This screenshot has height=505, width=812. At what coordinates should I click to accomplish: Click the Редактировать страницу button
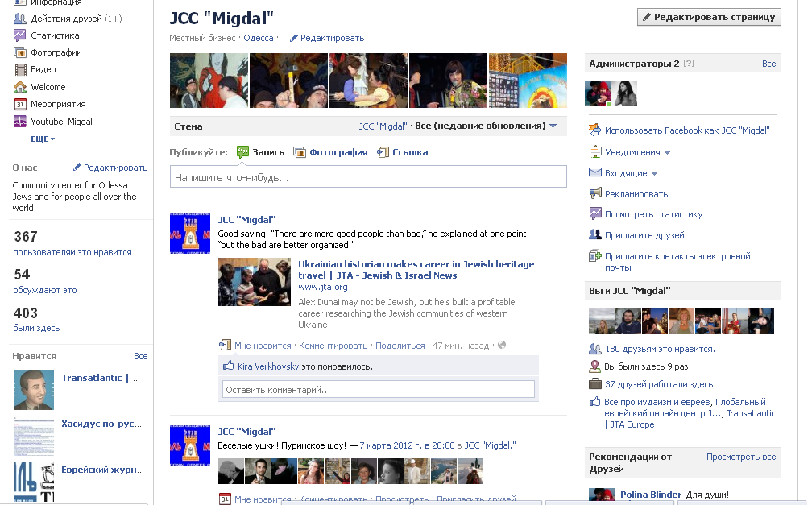(709, 17)
